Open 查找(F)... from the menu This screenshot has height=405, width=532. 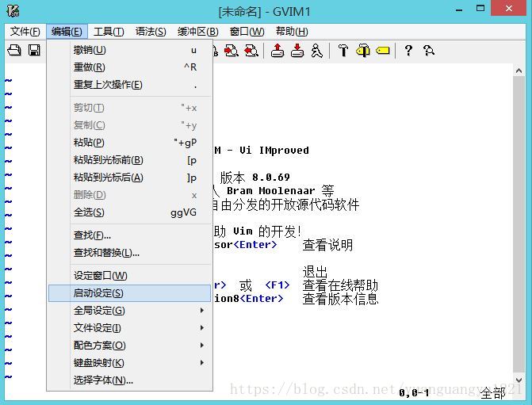point(129,235)
